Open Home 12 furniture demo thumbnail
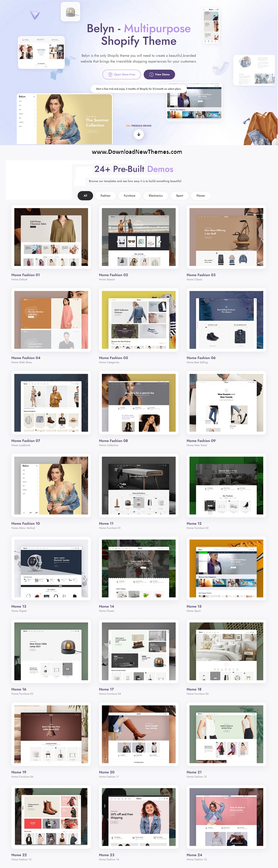278x868 pixels. click(226, 486)
